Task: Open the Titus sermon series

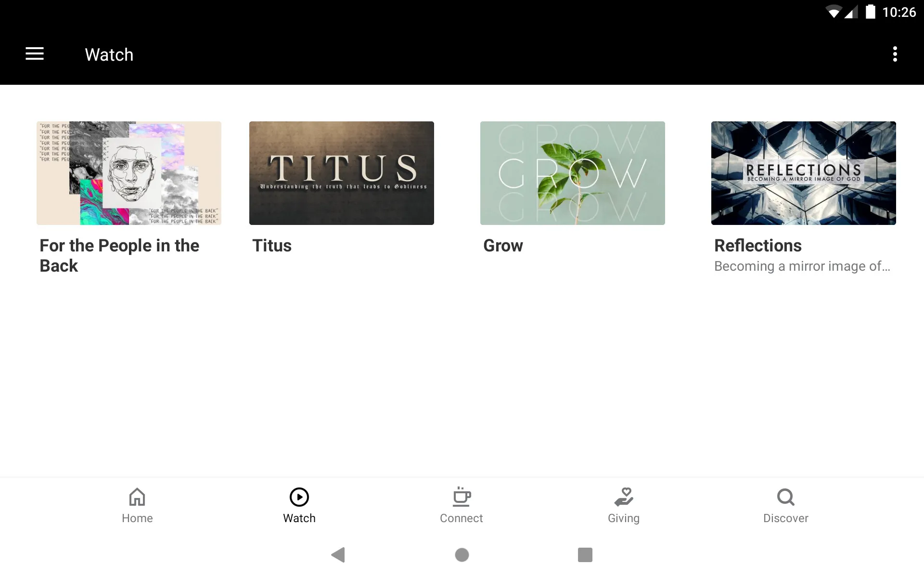Action: point(341,173)
